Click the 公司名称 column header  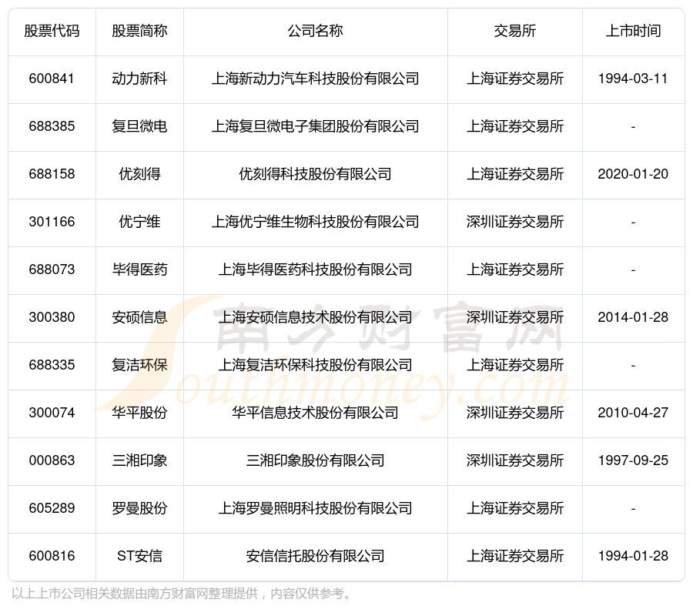315,31
